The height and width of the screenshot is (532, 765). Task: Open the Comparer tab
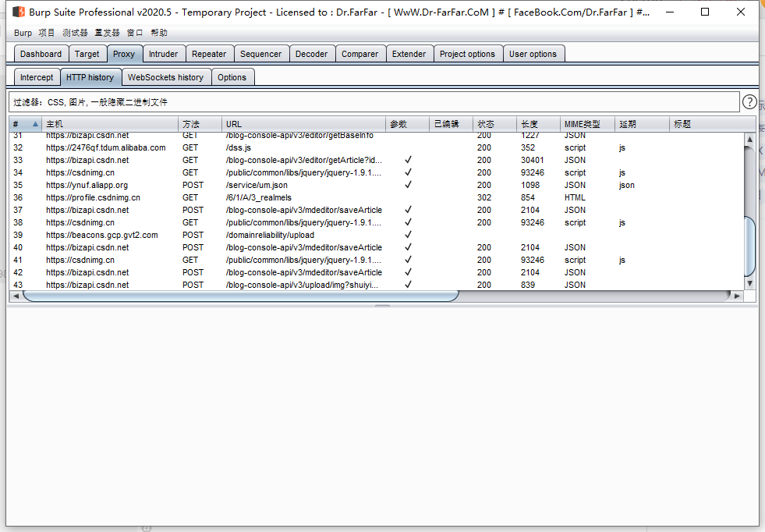coord(360,54)
